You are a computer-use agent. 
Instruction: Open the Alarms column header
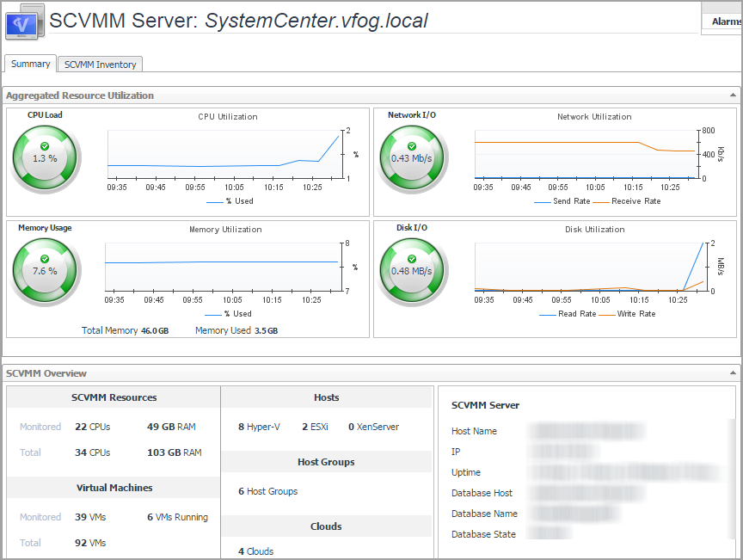[726, 22]
